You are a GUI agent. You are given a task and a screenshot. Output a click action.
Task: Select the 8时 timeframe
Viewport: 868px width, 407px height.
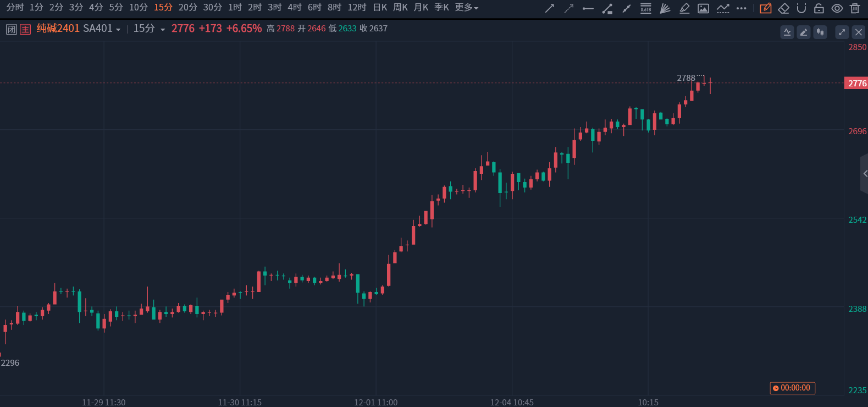335,8
